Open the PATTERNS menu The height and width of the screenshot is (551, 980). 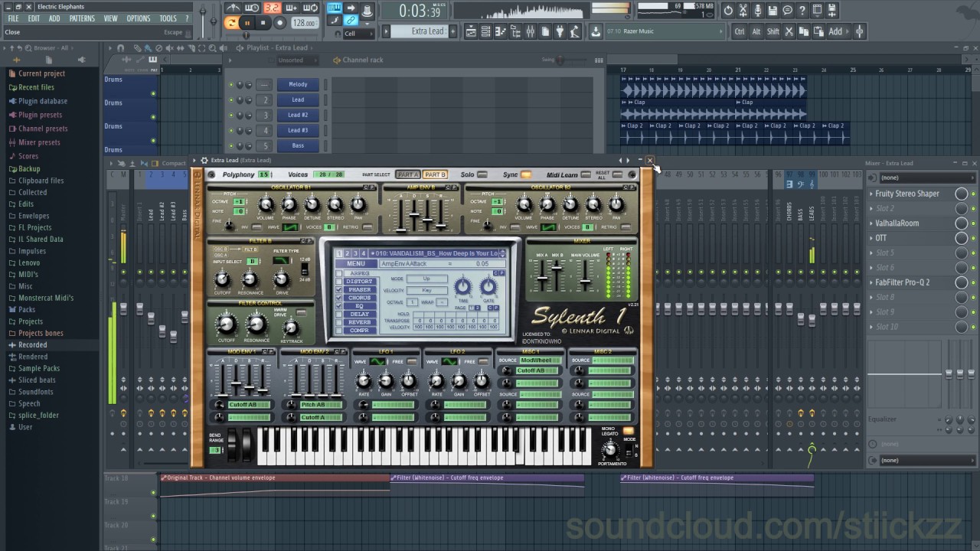82,18
